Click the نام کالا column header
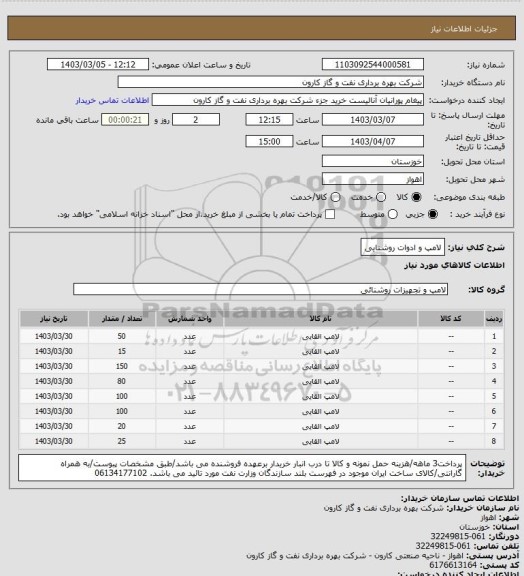Viewport: 524px width, 576px height. (320, 319)
